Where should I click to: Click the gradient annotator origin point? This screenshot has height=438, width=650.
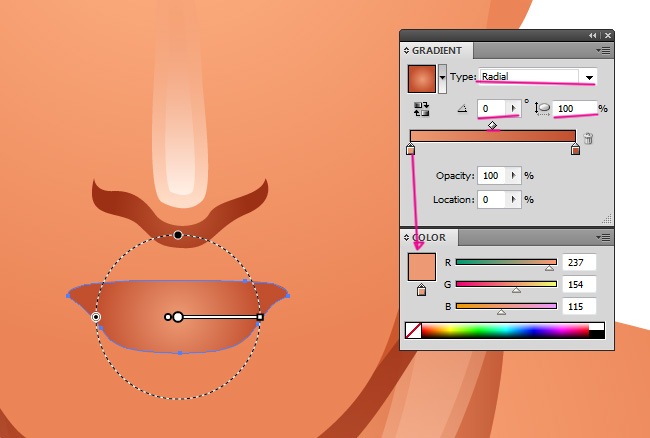click(178, 317)
